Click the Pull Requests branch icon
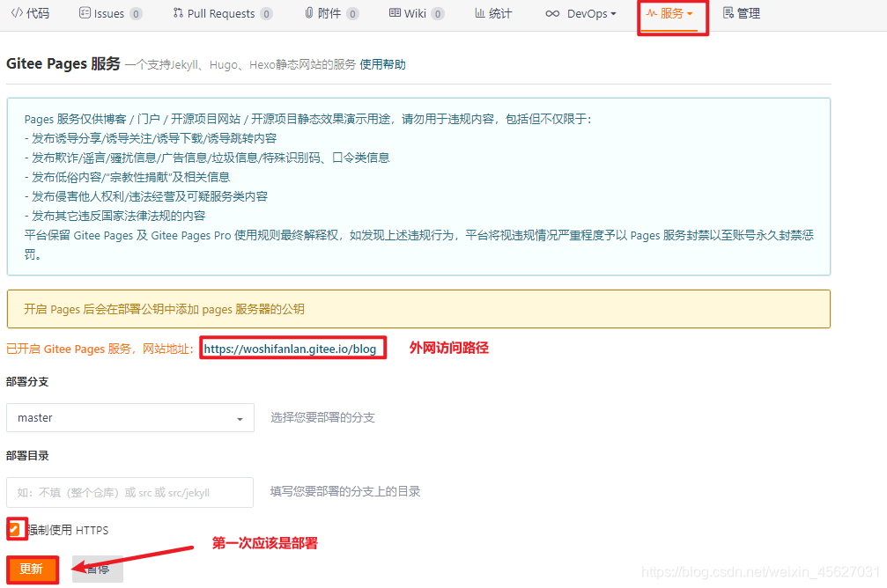This screenshot has height=588, width=887. tap(178, 12)
